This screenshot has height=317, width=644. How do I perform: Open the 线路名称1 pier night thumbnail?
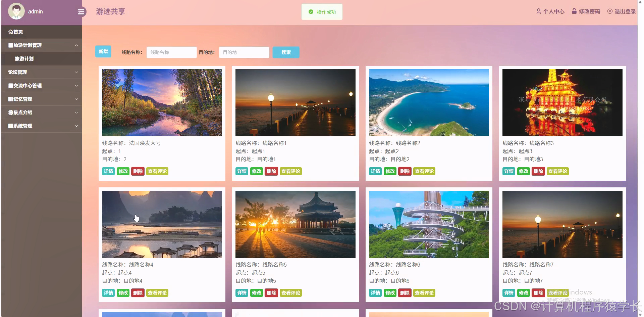(x=296, y=103)
